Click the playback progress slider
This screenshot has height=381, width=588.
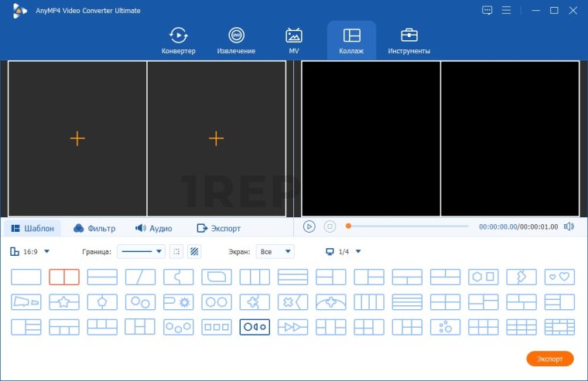(x=408, y=226)
